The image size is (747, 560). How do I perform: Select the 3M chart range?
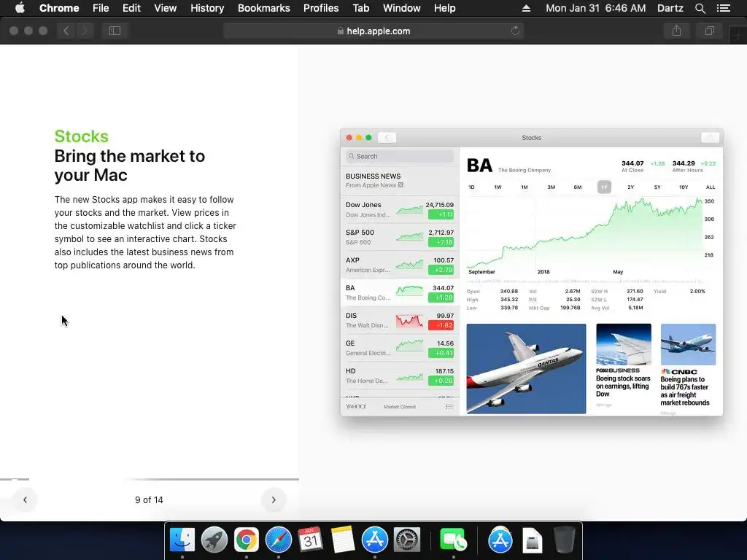(x=551, y=187)
